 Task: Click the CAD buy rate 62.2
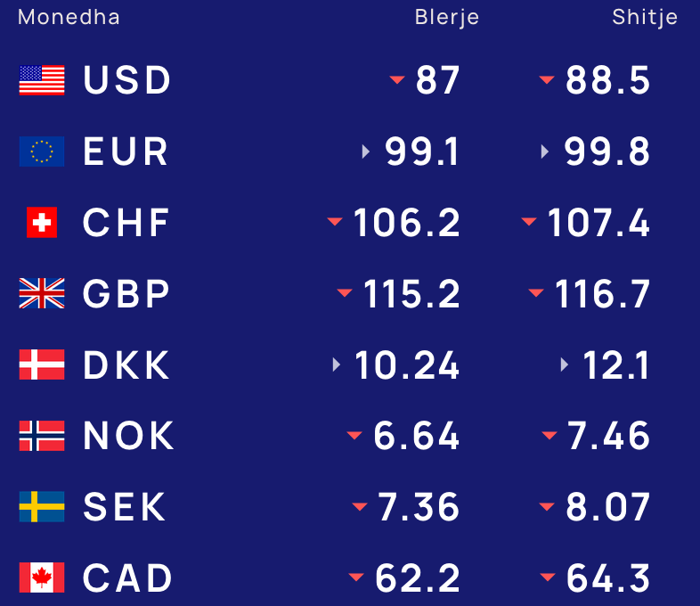pyautogui.click(x=418, y=578)
